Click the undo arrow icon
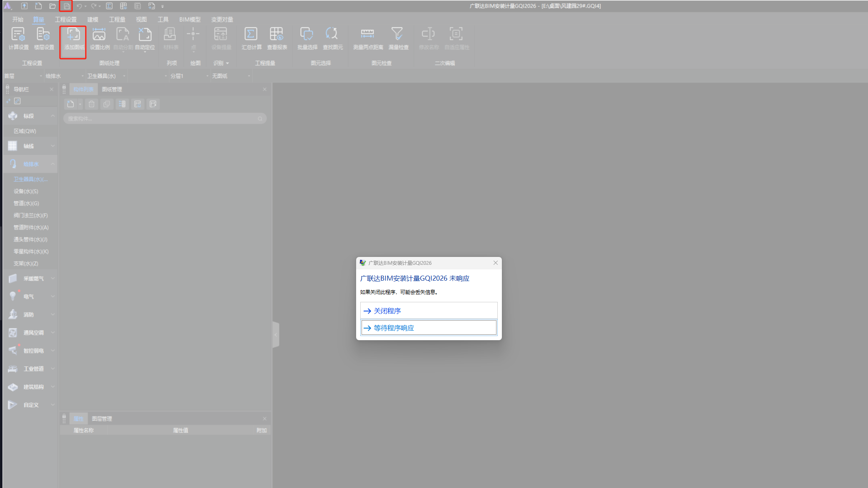Viewport: 868px width, 488px height. point(79,6)
